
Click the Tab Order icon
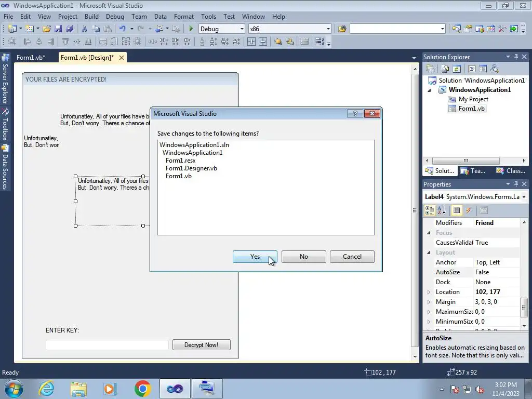(320, 42)
